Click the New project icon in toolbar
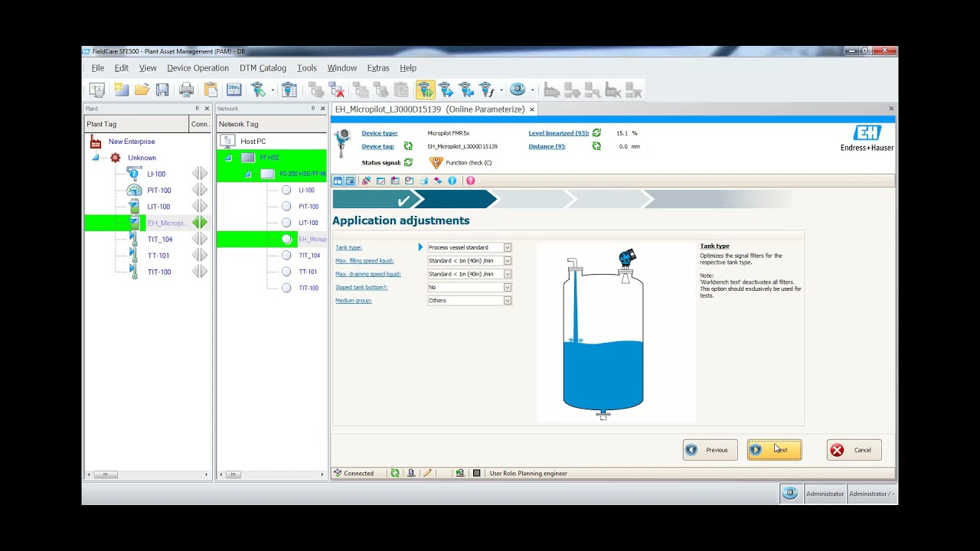The image size is (980, 551). [x=121, y=90]
